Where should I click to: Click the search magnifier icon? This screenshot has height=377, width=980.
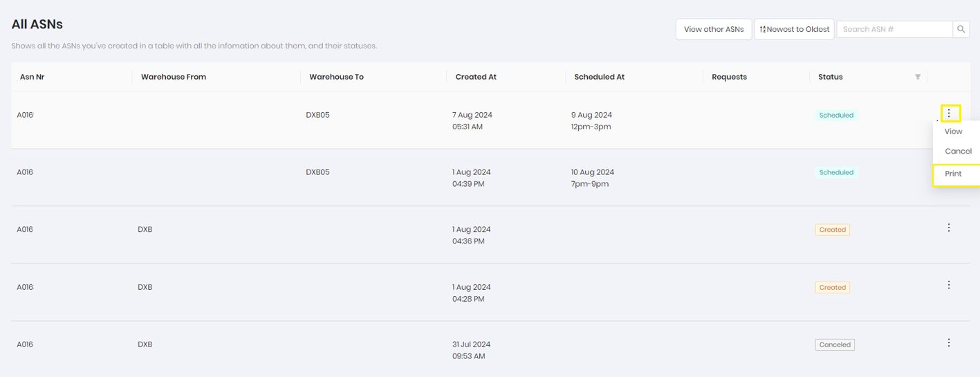pos(961,29)
